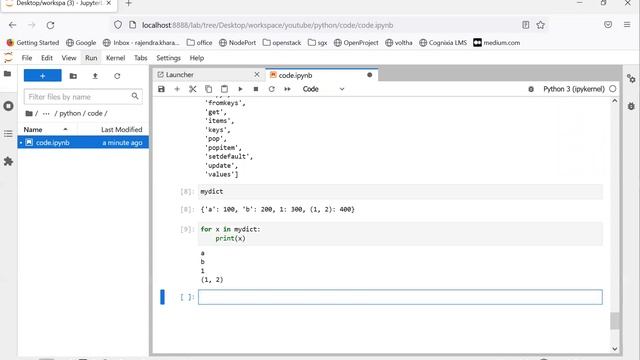
Task: Open the right sidebar debugger panel icon
Action: 631,106
